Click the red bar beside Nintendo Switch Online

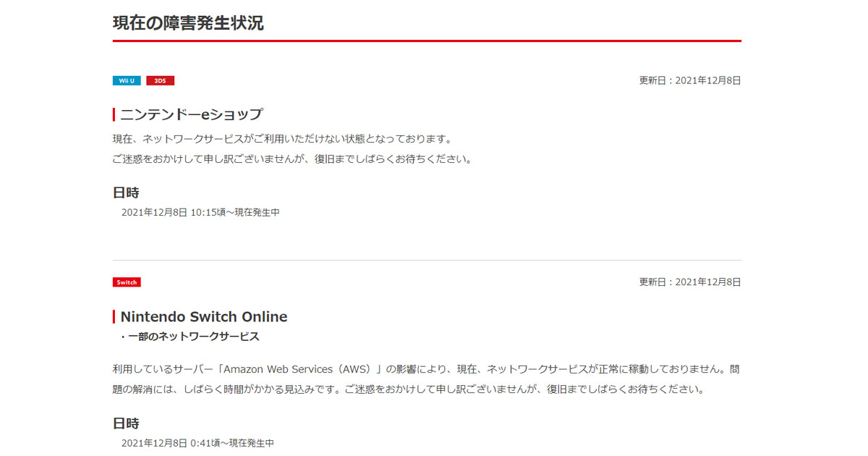[114, 316]
